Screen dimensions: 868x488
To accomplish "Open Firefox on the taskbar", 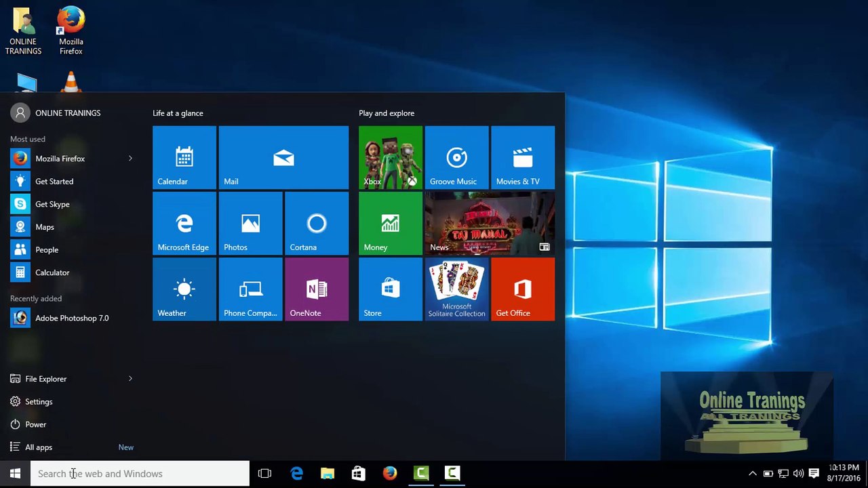I will [x=390, y=474].
